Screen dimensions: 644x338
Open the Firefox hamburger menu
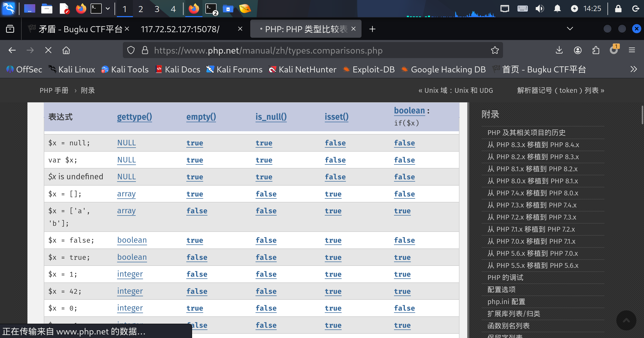click(x=632, y=50)
